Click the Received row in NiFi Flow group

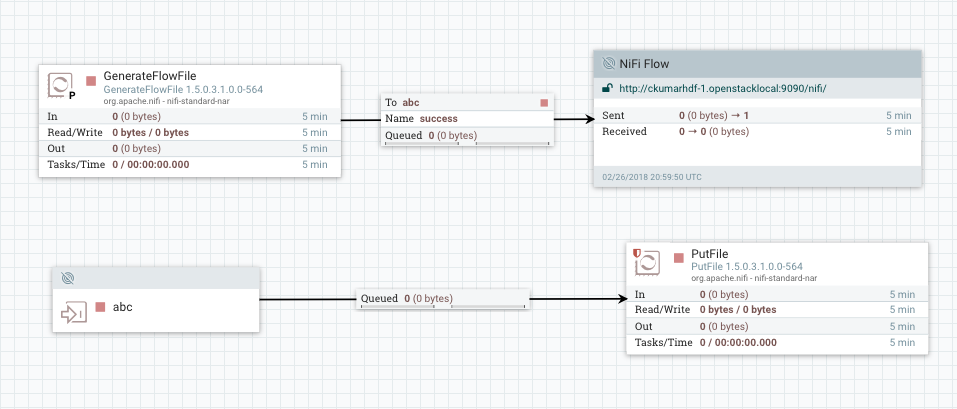(757, 131)
